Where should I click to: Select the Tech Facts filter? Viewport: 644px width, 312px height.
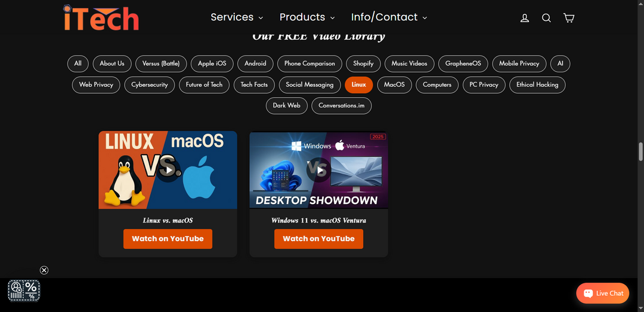pos(254,85)
